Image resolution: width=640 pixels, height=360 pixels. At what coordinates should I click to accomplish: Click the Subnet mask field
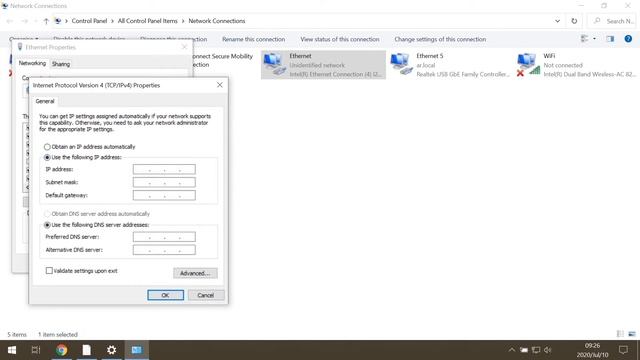point(164,182)
